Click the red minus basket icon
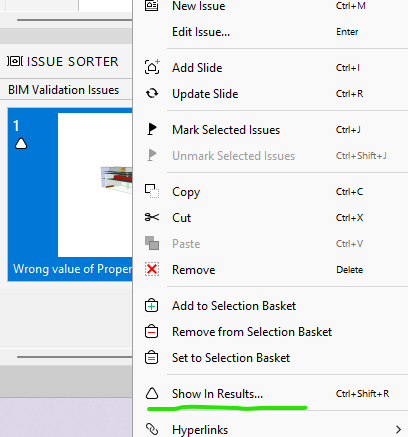 click(x=152, y=331)
